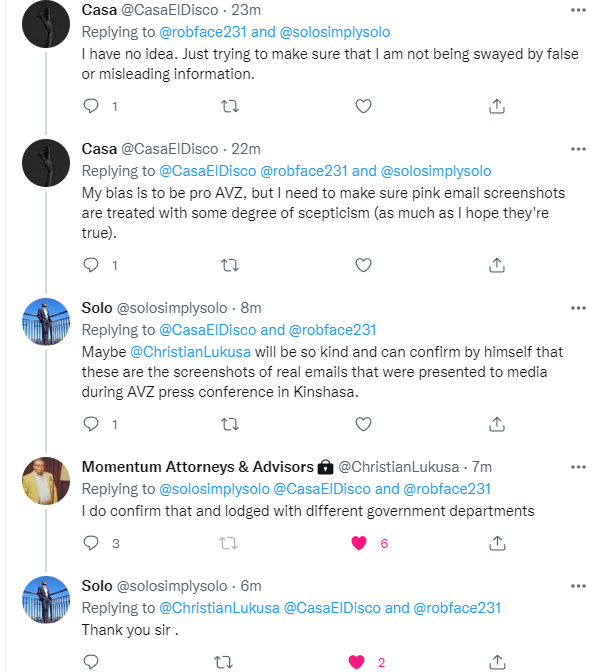Open @robface231 link in Casa's 23m reply line
The image size is (599, 672).
point(203,32)
